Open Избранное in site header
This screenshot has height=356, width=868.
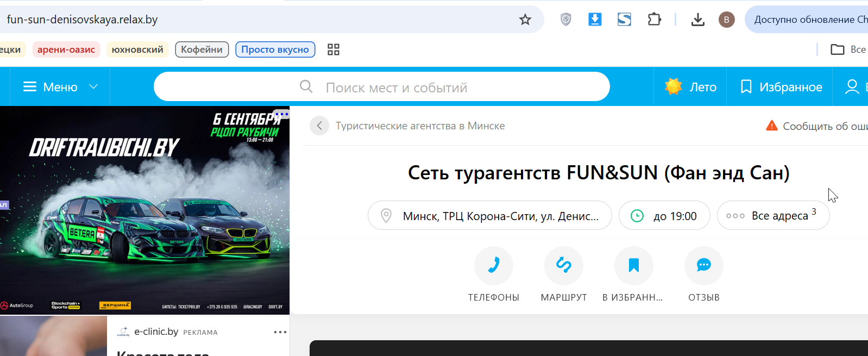click(781, 87)
